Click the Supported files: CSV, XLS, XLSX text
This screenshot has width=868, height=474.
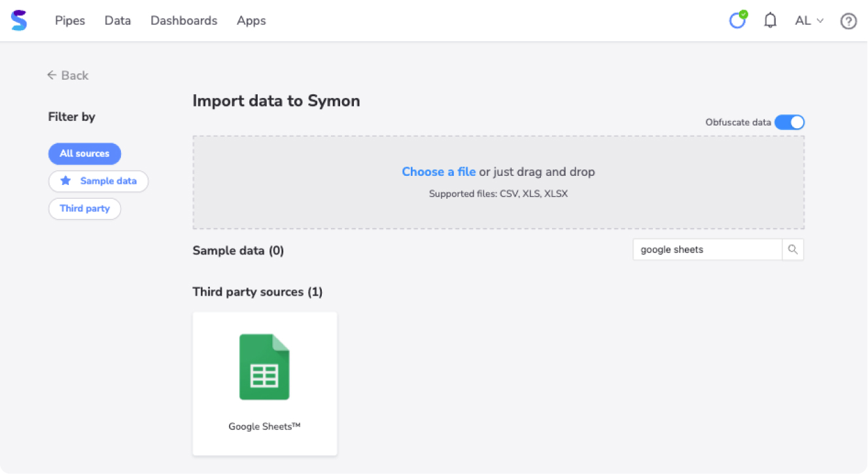pos(498,194)
